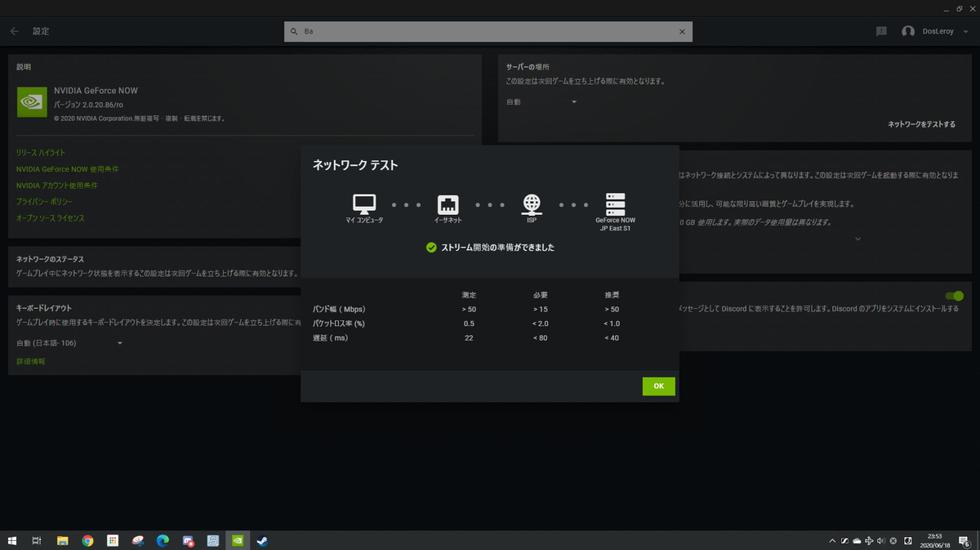The image size is (980, 550).
Task: Open Steam from taskbar
Action: click(x=263, y=540)
